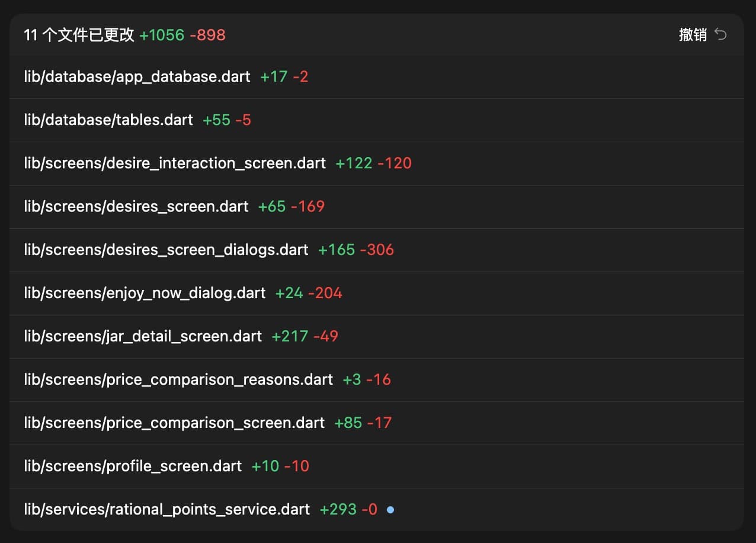Open the profile_screen.dart entry

click(132, 466)
